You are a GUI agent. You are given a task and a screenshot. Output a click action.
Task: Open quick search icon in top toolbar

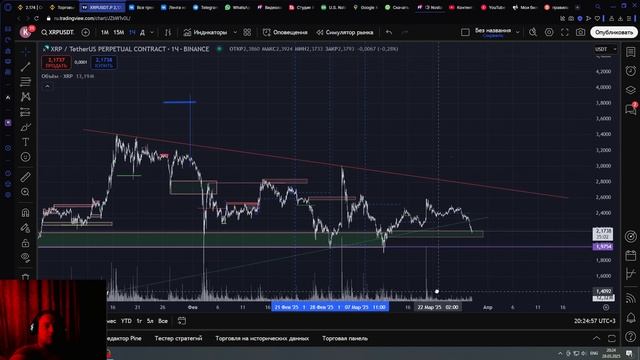pos(533,32)
